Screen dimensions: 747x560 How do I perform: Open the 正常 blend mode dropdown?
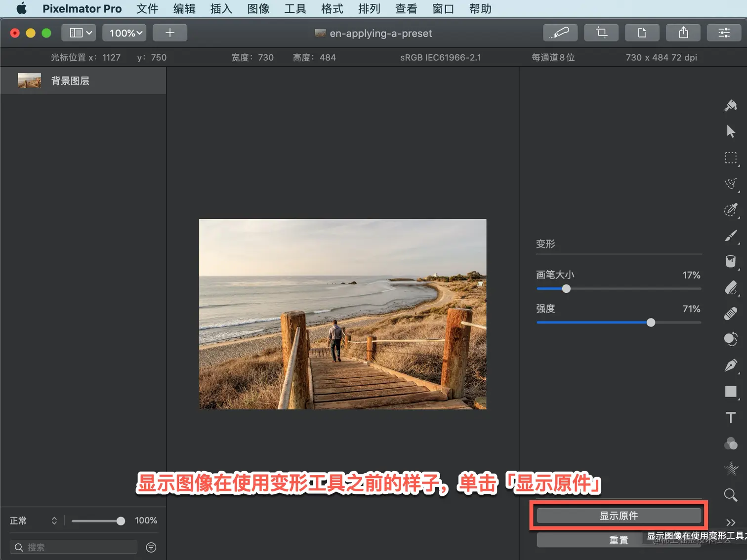click(x=34, y=520)
